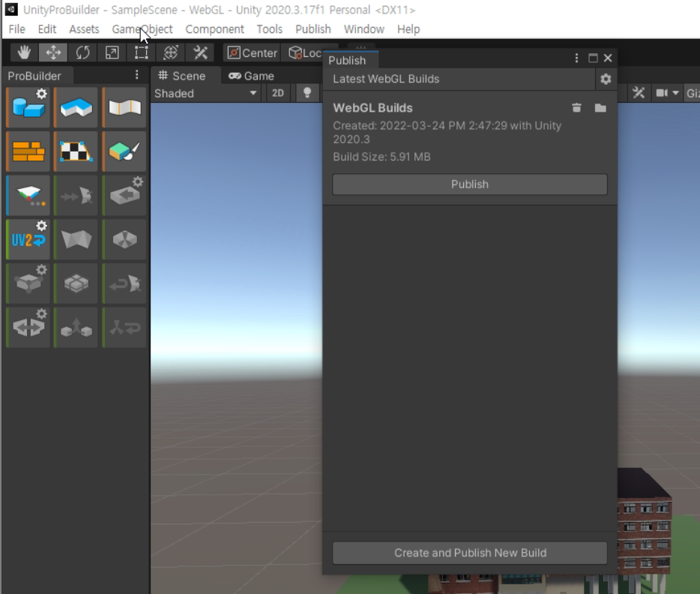This screenshot has height=594, width=700.
Task: Toggle the Center pivot mode
Action: 252,52
